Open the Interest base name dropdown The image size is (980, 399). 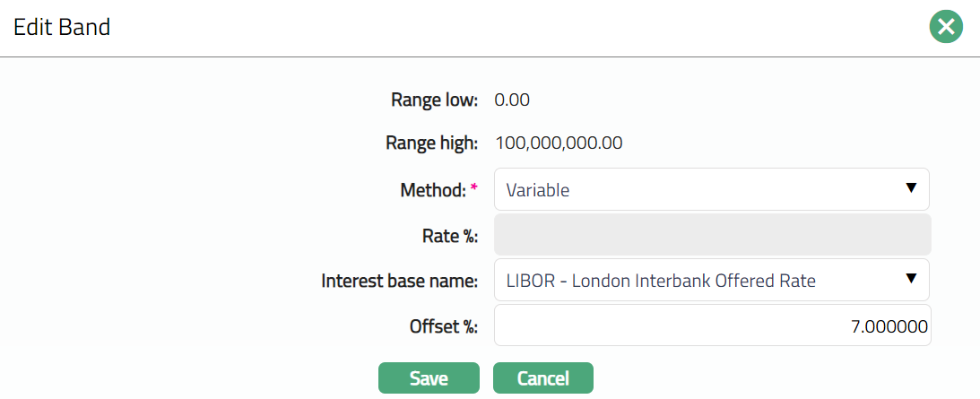pos(699,281)
